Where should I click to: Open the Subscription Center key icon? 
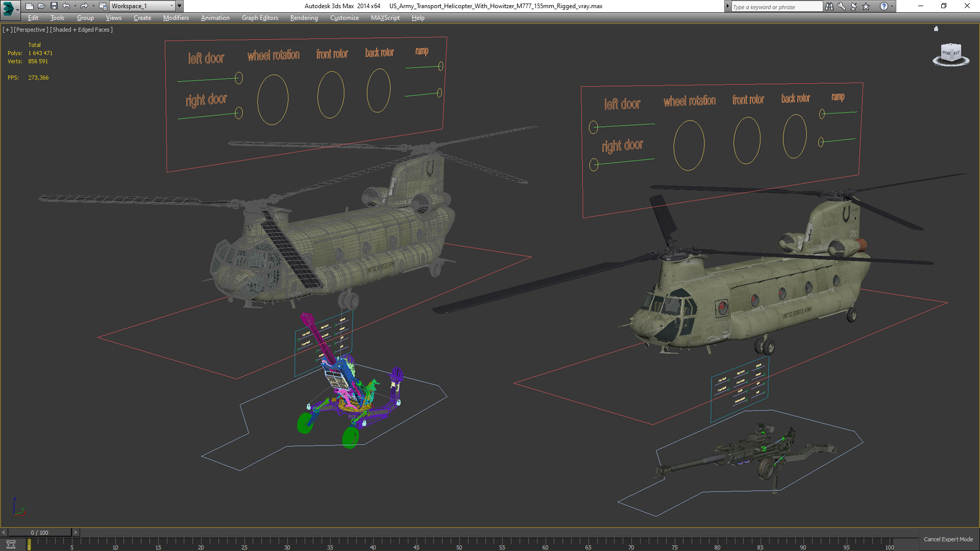841,6
